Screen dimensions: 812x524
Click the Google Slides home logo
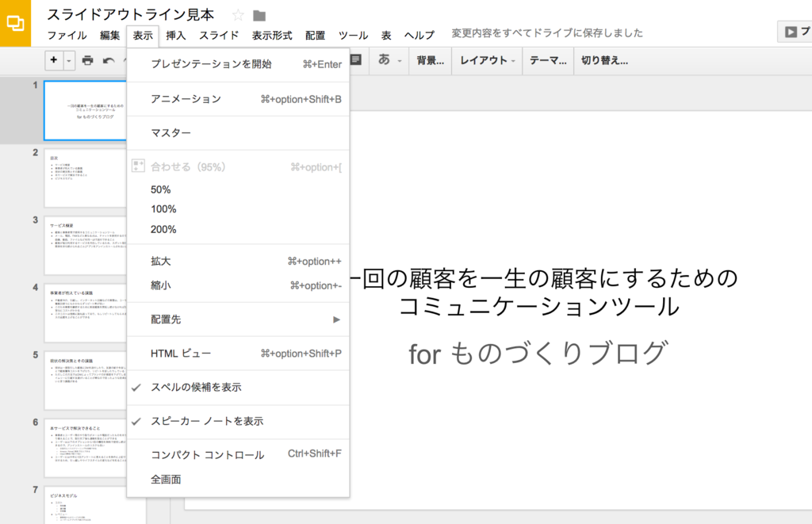tap(16, 23)
